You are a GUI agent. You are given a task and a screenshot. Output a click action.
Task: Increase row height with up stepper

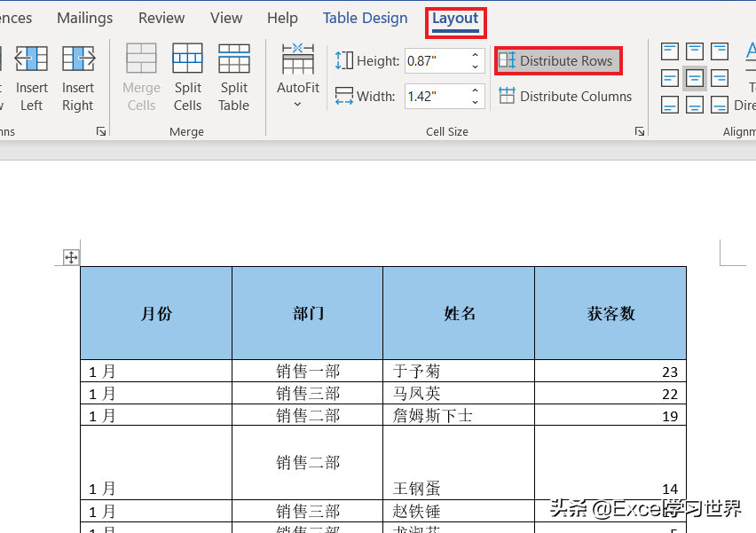tap(476, 54)
